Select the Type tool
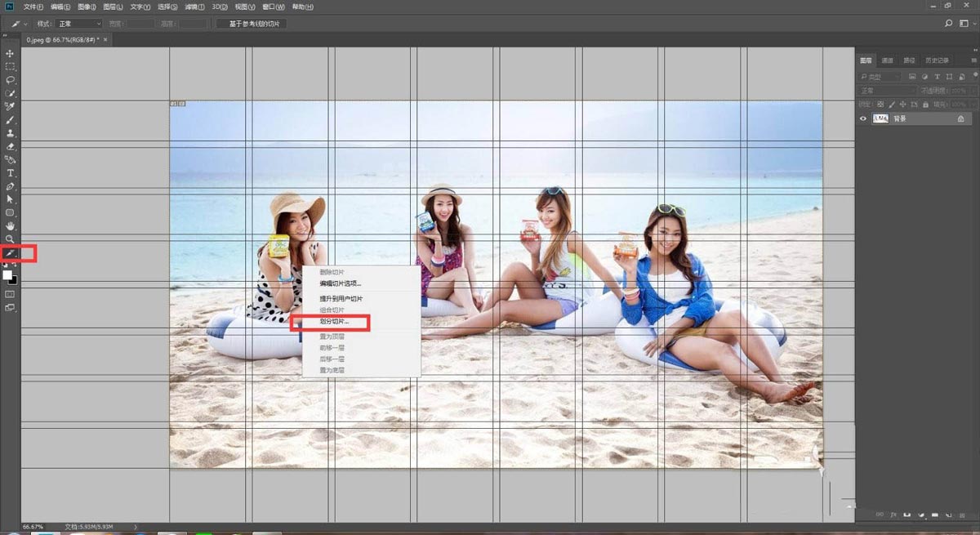This screenshot has width=980, height=535. pos(10,173)
